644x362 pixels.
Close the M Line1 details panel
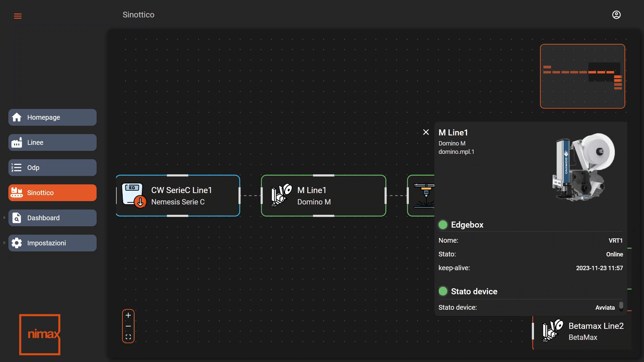426,132
